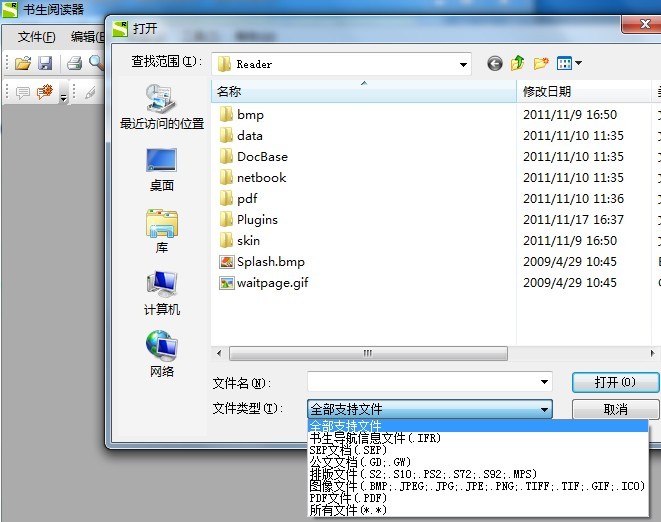The width and height of the screenshot is (661, 522).
Task: Go up one folder level icon
Action: point(518,63)
